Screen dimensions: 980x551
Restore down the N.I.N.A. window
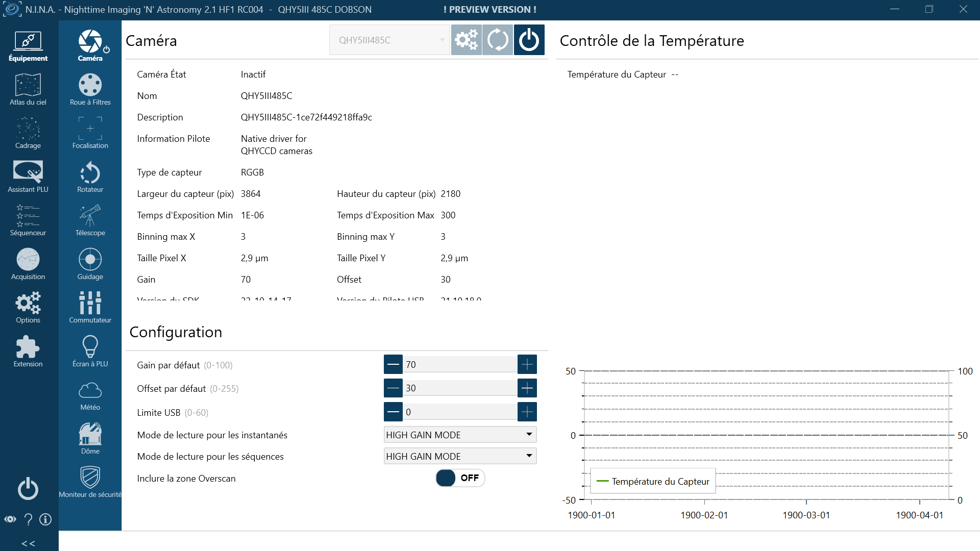[929, 9]
